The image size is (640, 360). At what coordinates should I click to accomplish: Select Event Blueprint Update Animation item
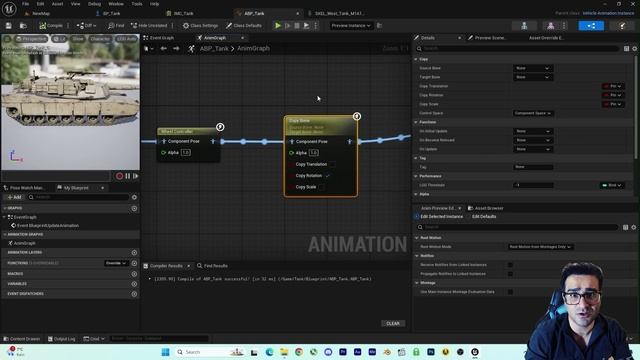point(48,225)
